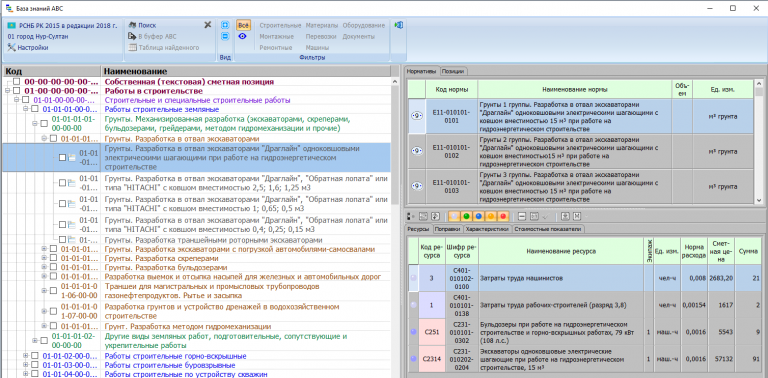The height and width of the screenshot is (378, 768).
Task: Click 01 город Нур-Султан region
Action: (x=38, y=36)
